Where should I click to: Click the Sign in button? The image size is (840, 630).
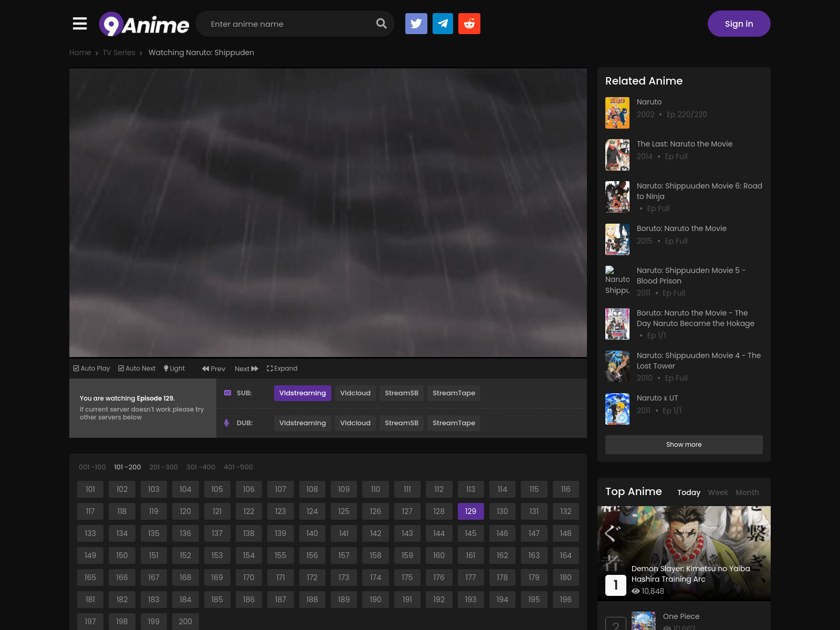[739, 24]
